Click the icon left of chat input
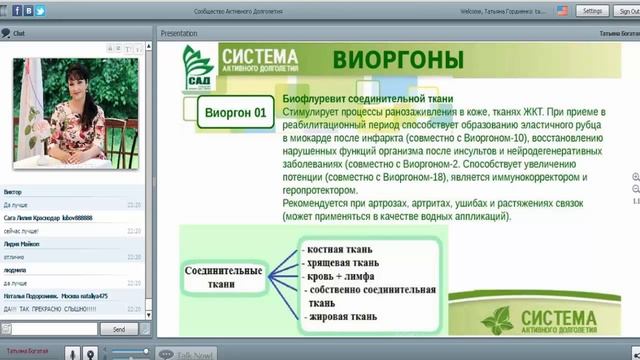This screenshot has height=360, width=640. tap(6, 329)
